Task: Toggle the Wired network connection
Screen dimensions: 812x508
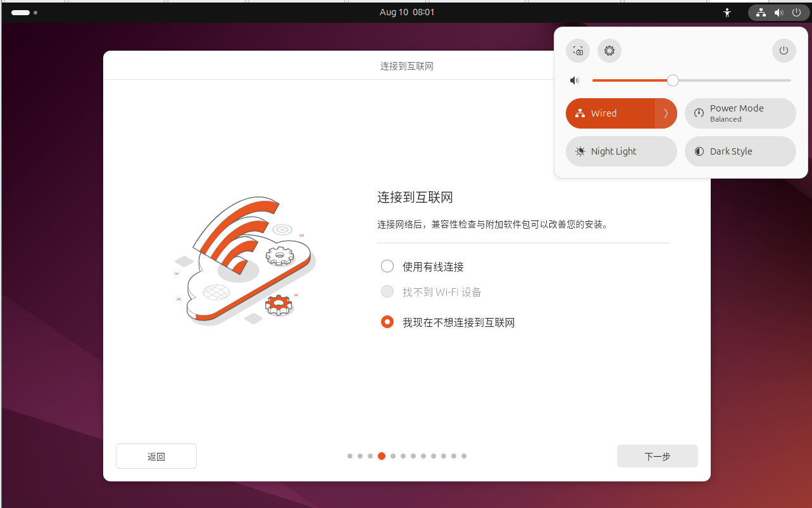Action: click(609, 113)
